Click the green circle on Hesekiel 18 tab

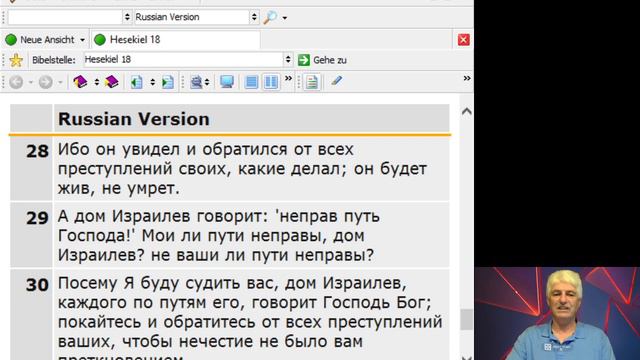pos(100,40)
